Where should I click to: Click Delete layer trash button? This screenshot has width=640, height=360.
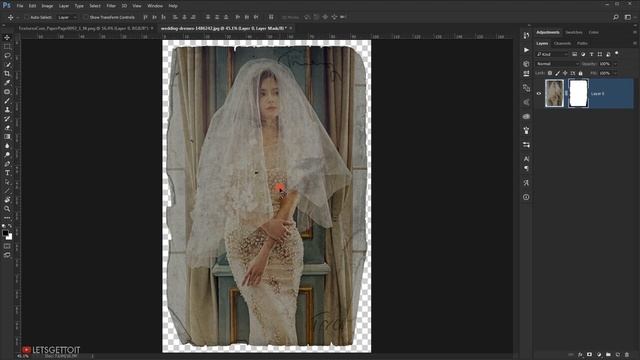click(x=627, y=355)
